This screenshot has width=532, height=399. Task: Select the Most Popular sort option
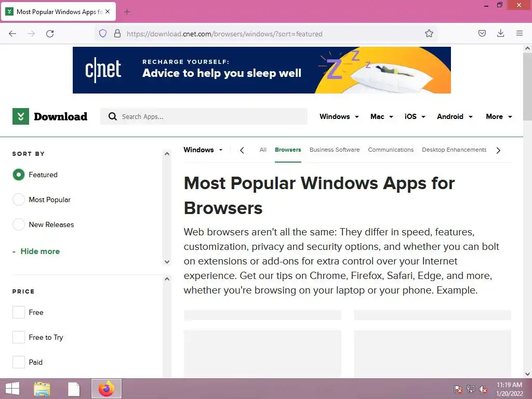pos(19,199)
